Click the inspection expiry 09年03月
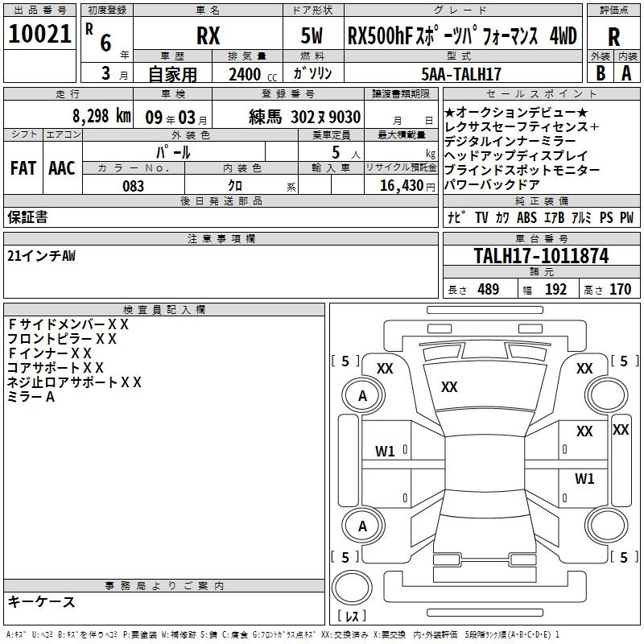The width and height of the screenshot is (644, 644). coord(176,118)
